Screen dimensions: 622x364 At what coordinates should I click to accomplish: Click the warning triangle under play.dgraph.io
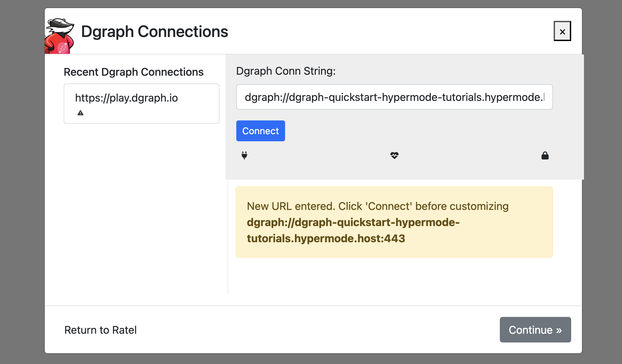[x=80, y=113]
